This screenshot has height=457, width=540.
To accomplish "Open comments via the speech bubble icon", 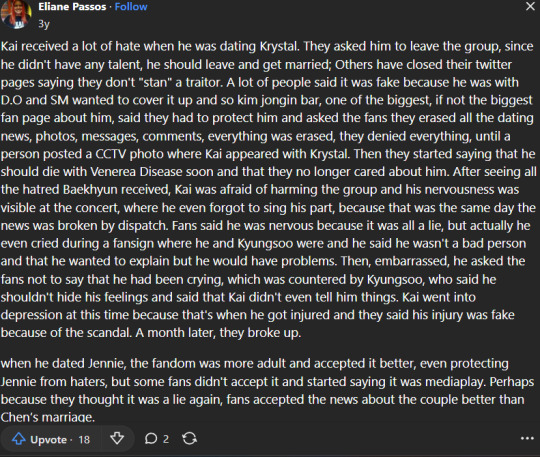I will click(x=151, y=439).
